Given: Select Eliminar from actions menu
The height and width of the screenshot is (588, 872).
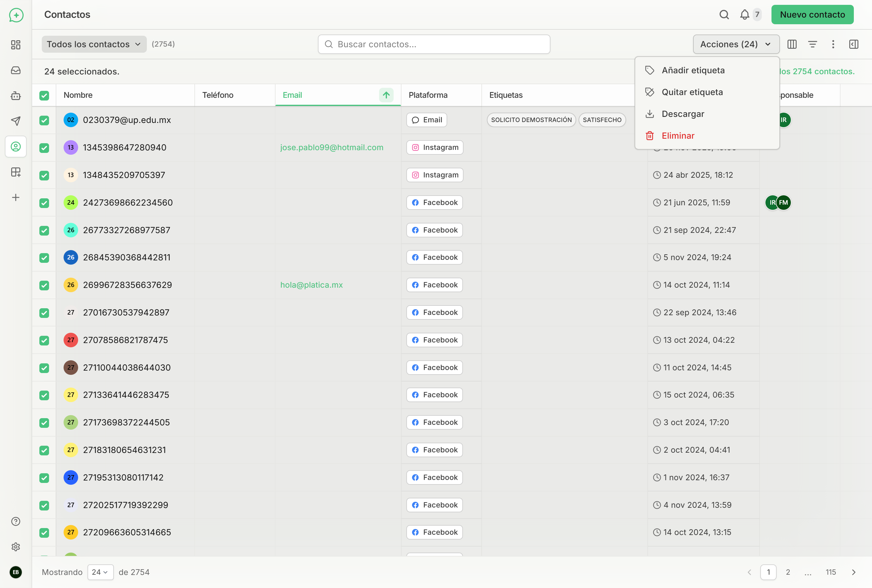Looking at the screenshot, I should (x=677, y=136).
